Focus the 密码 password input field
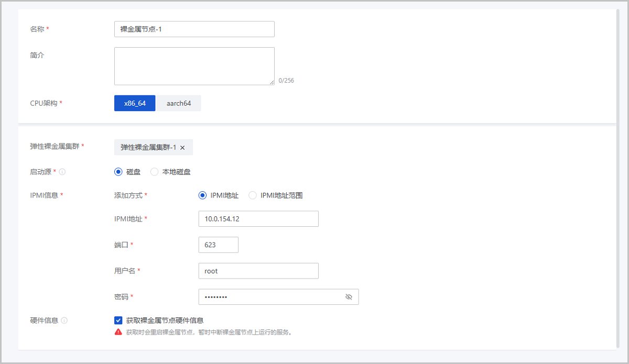 270,297
